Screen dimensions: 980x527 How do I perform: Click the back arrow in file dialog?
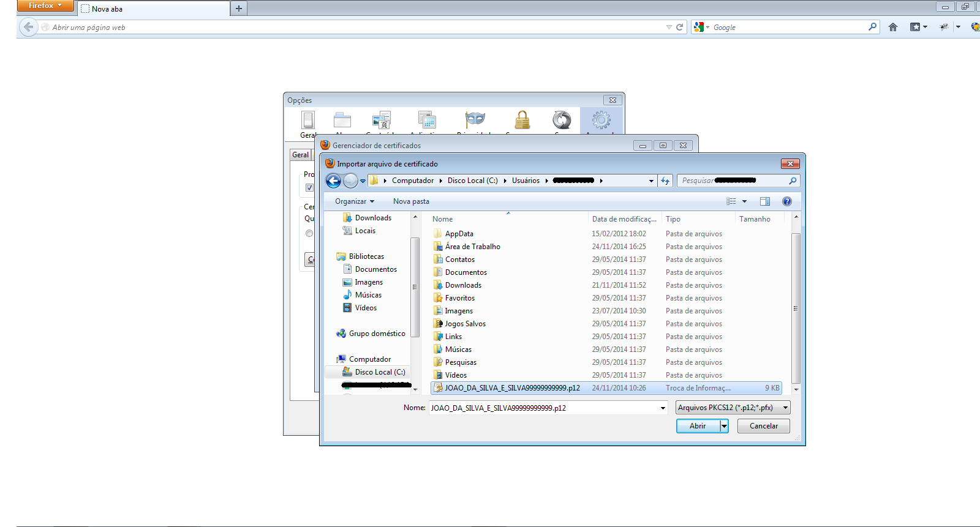[333, 181]
